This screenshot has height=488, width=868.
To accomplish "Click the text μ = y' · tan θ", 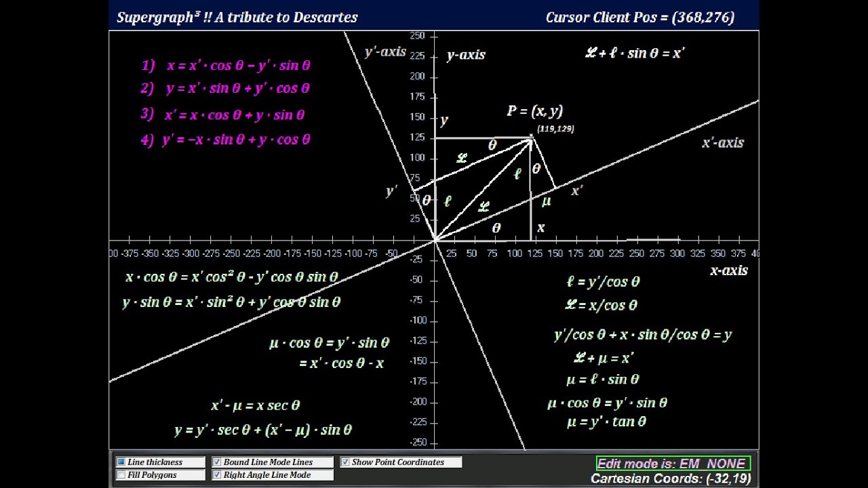I will tap(607, 422).
